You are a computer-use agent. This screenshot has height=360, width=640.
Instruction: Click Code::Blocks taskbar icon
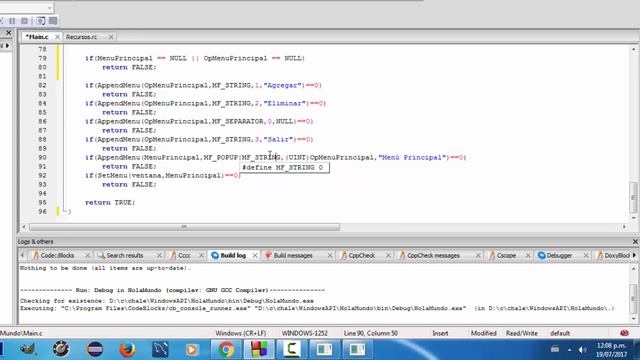pyautogui.click(x=259, y=349)
